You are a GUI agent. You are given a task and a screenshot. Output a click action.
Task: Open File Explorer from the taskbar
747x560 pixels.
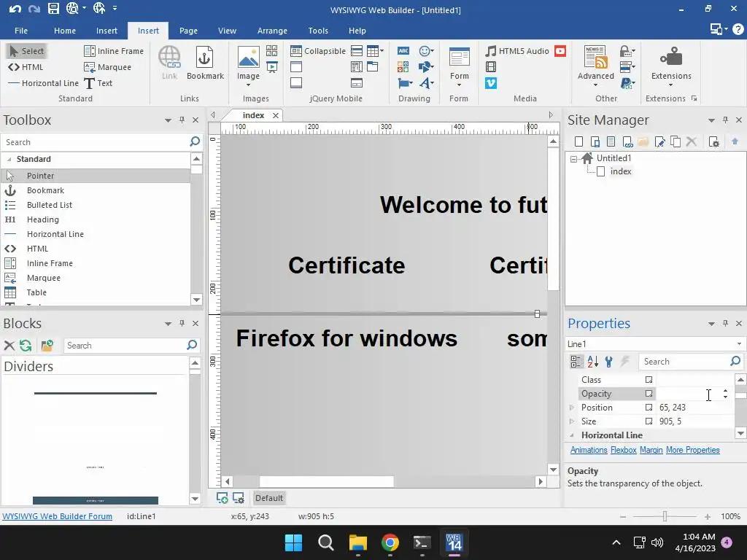[357, 542]
